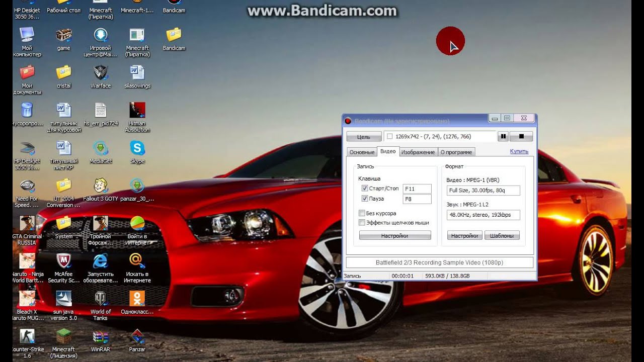This screenshot has width=644, height=362.
Task: Open Настройки under Формат section
Action: click(x=464, y=235)
